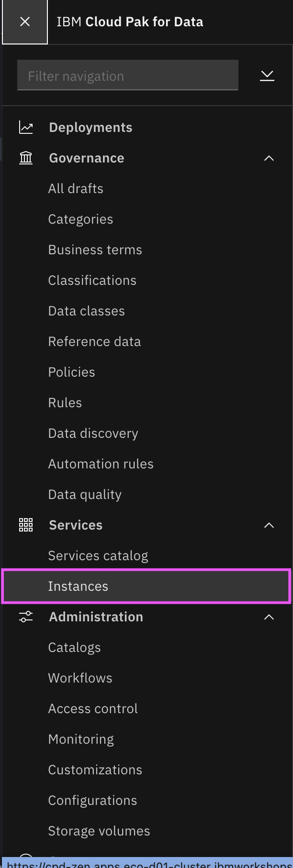Close the navigation menu with X icon
The height and width of the screenshot is (868, 293).
(x=25, y=22)
